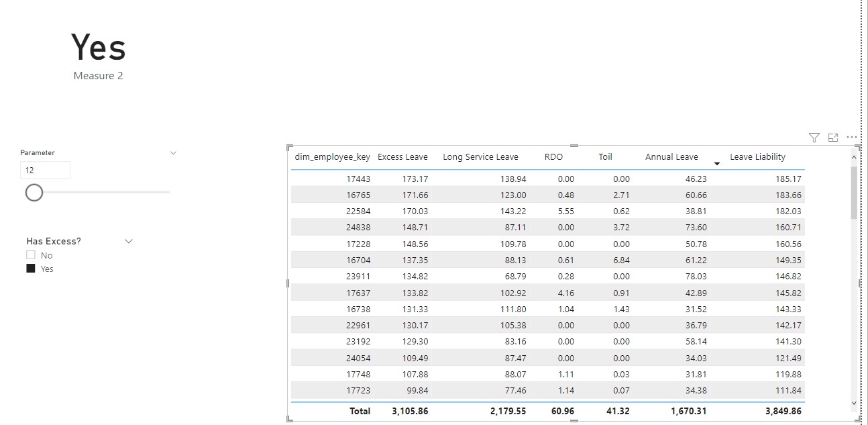Sort table by Excess Leave column header
Image resolution: width=868 pixels, height=425 pixels.
[402, 157]
